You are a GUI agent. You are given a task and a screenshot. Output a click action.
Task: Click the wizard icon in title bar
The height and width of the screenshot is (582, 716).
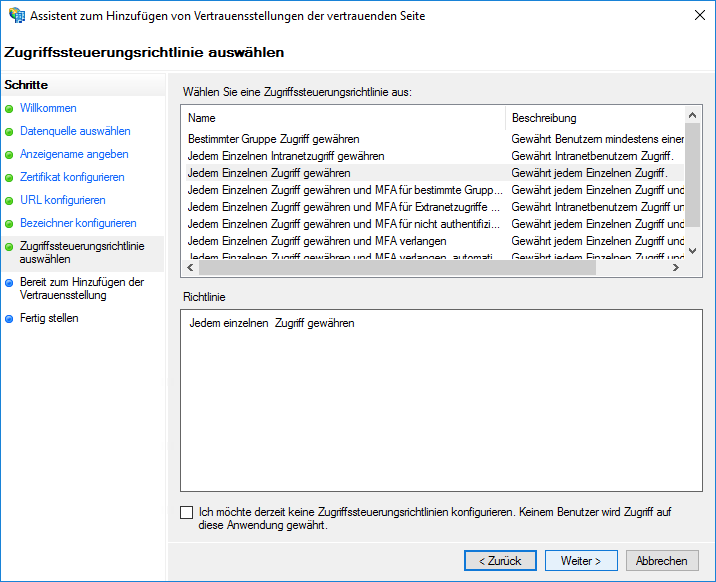15,16
